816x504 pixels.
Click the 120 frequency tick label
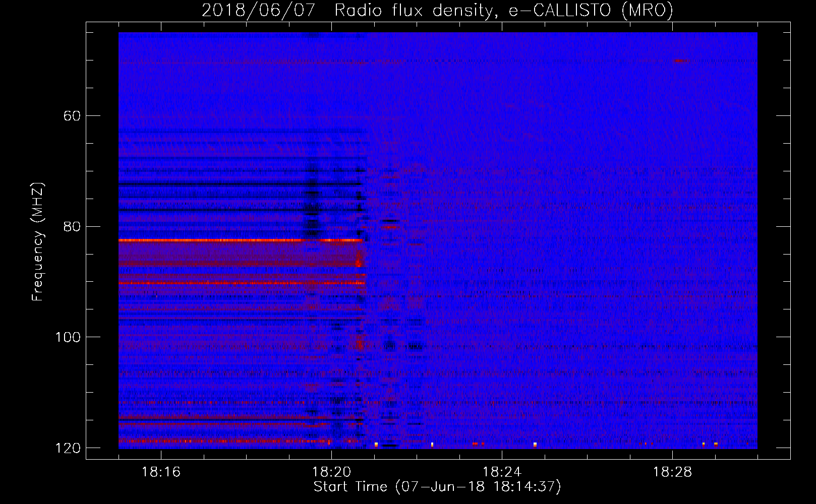click(x=68, y=448)
